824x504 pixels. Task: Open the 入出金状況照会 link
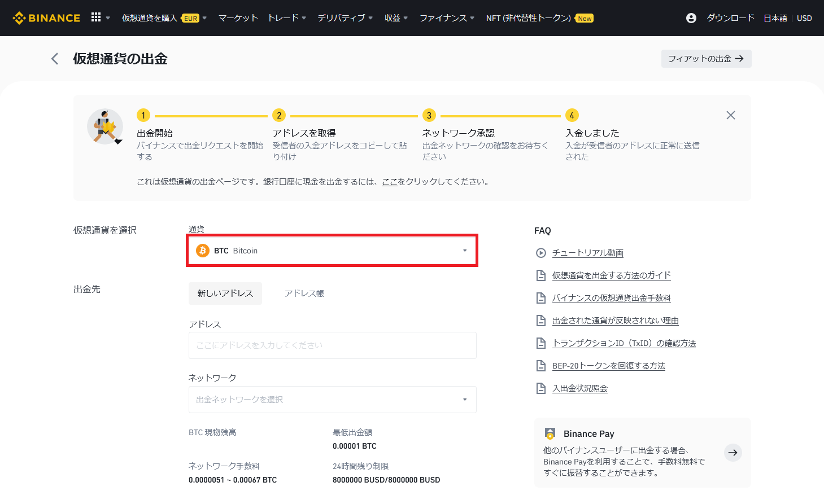click(x=580, y=388)
